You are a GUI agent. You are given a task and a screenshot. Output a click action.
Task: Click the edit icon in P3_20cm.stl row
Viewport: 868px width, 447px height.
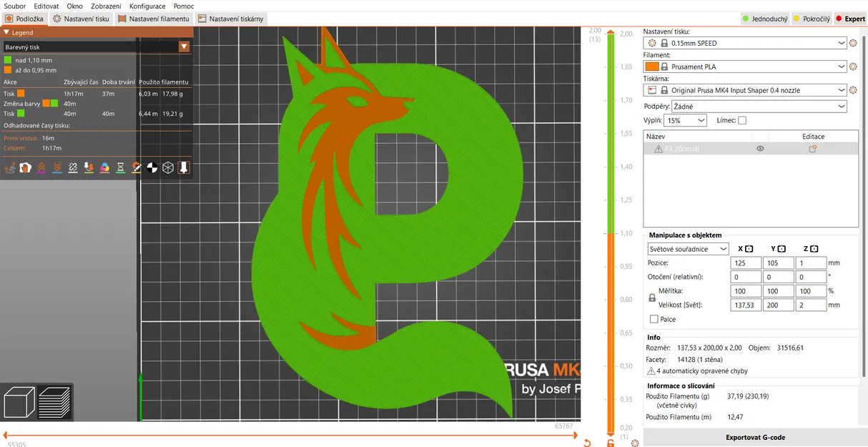(x=812, y=149)
